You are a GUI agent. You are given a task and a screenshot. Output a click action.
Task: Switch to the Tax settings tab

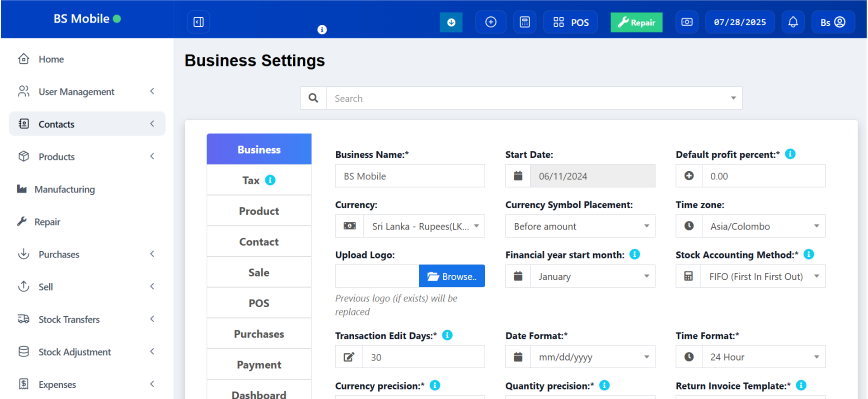click(x=258, y=180)
